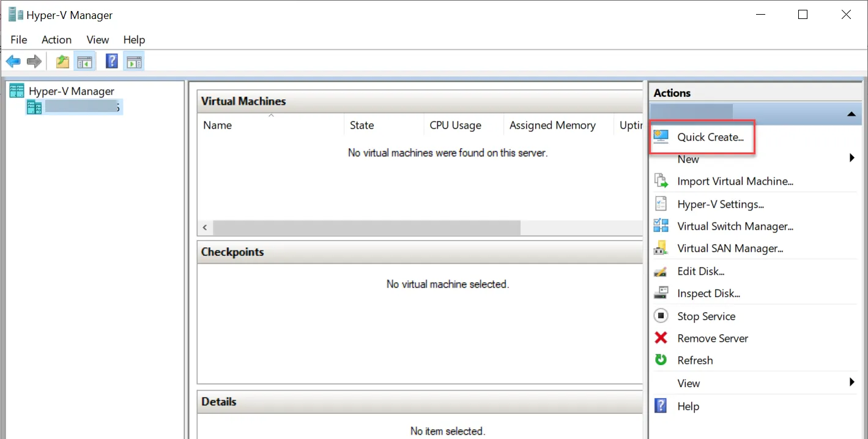
Task: Minimize the Hyper-V Manager window
Action: click(x=760, y=15)
